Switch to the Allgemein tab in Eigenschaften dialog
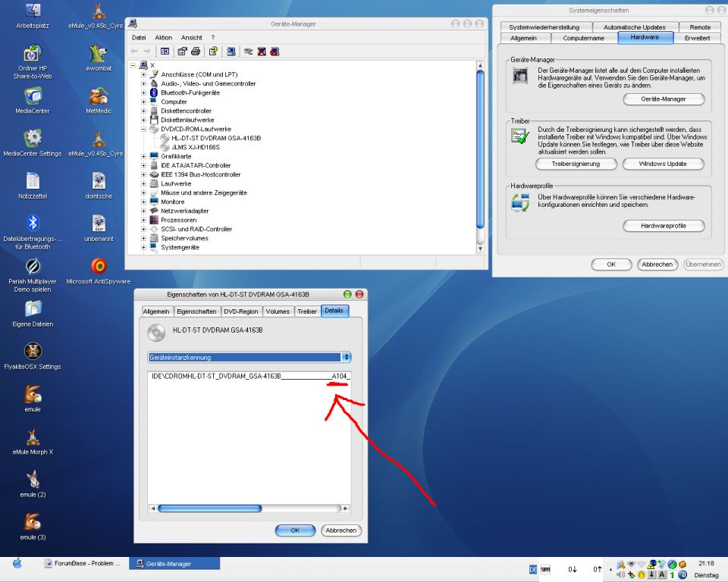The height and width of the screenshot is (582, 728). [x=156, y=311]
